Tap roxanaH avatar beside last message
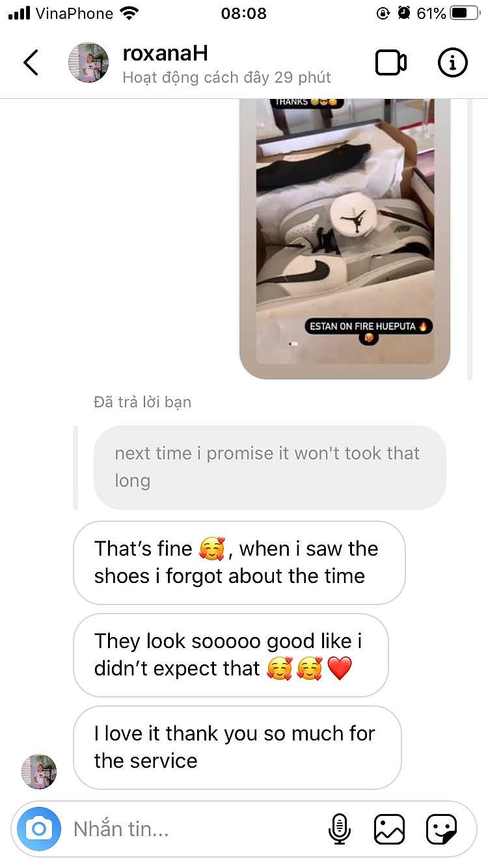This screenshot has width=488, height=868. [39, 772]
